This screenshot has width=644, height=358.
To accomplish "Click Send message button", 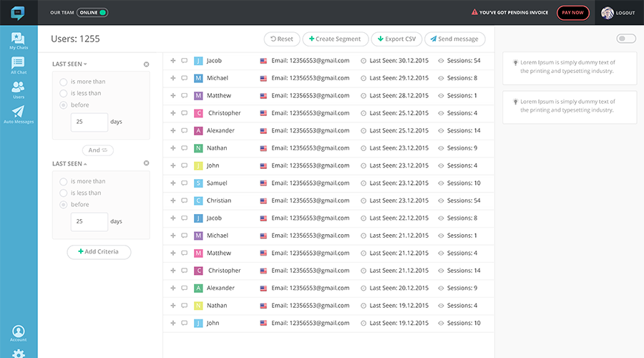I will (454, 39).
